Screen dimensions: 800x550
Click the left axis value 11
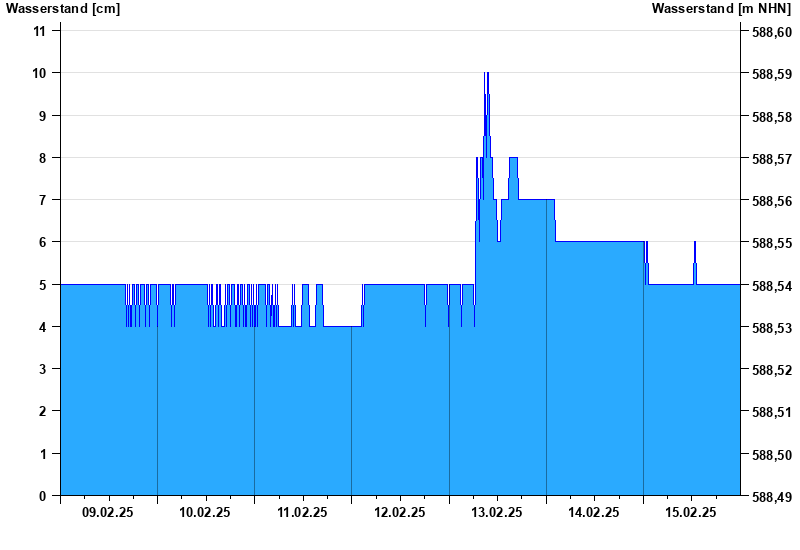point(40,31)
